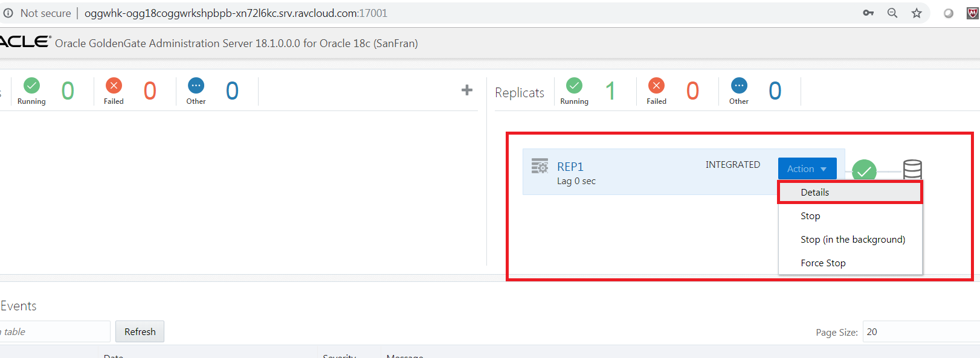Viewport: 980px width, 358px height.
Task: Choose Stop (in the background) option
Action: (x=850, y=239)
